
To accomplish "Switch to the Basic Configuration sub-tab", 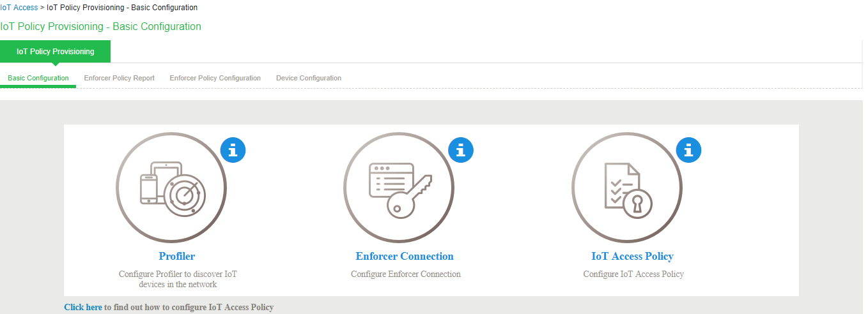I will coord(38,78).
